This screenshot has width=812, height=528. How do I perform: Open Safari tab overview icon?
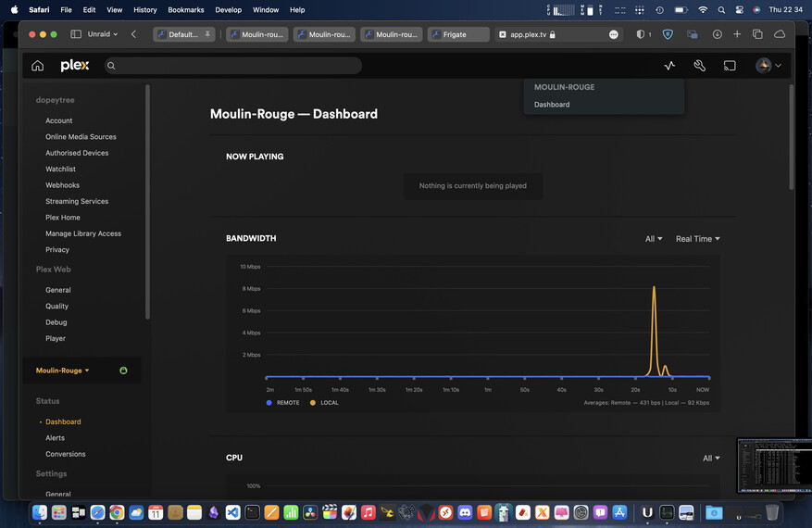click(757, 34)
